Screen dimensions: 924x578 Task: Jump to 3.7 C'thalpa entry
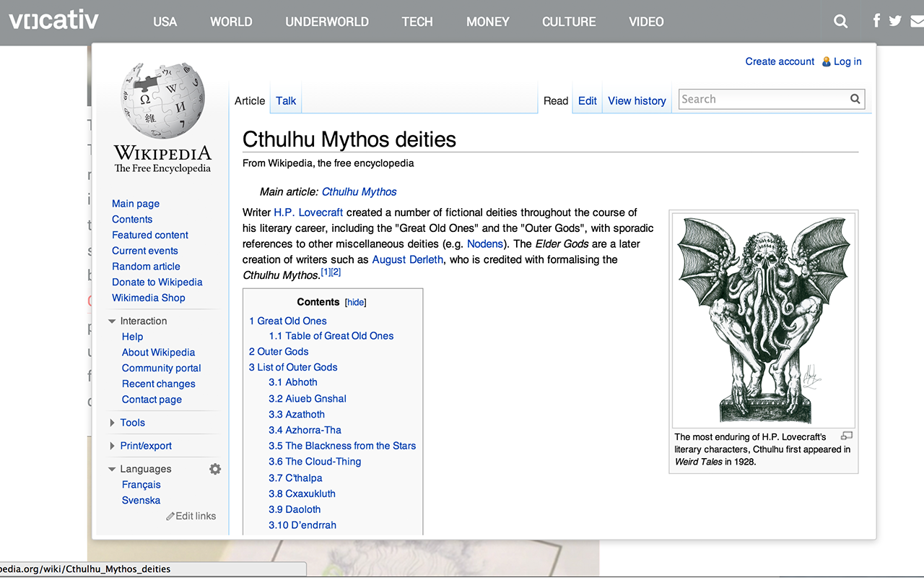[x=295, y=478]
